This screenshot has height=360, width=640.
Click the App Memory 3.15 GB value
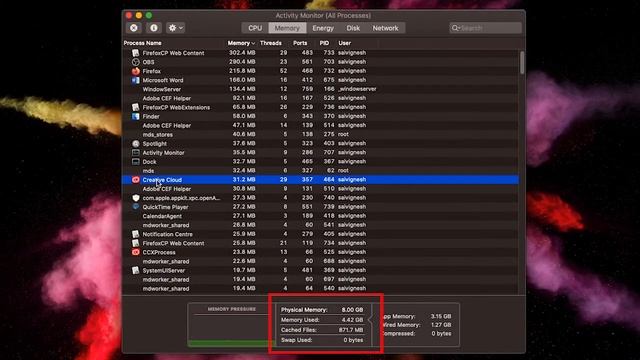click(441, 316)
